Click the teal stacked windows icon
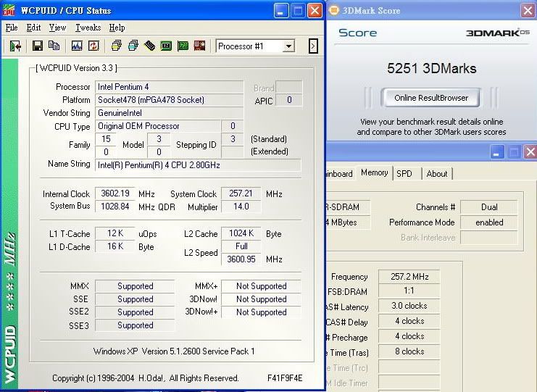Screen dimensions: 537x392 pos(133,46)
